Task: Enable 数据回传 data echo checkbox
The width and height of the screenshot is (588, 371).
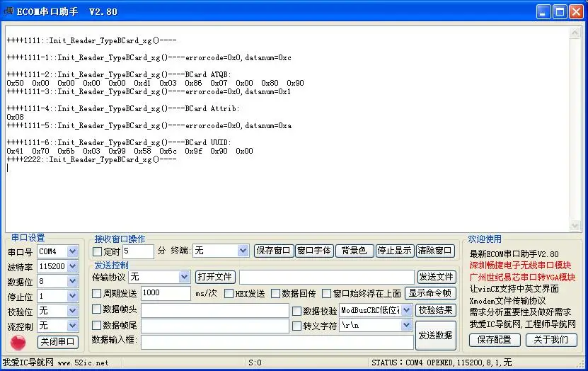Action: [x=276, y=293]
